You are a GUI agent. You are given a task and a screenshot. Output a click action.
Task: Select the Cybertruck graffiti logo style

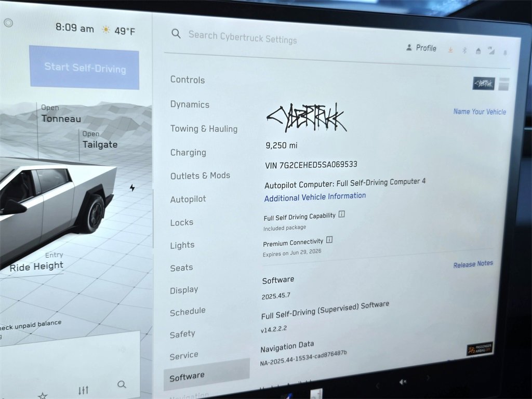[483, 83]
